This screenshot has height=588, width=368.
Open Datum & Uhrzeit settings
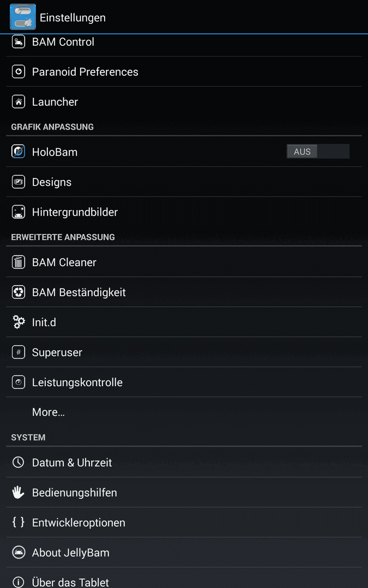[x=184, y=462]
